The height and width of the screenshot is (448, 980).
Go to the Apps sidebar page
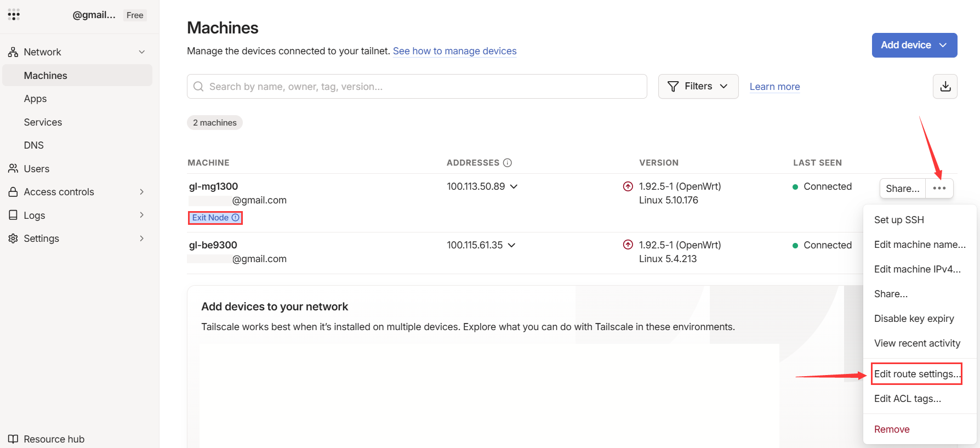click(x=35, y=99)
